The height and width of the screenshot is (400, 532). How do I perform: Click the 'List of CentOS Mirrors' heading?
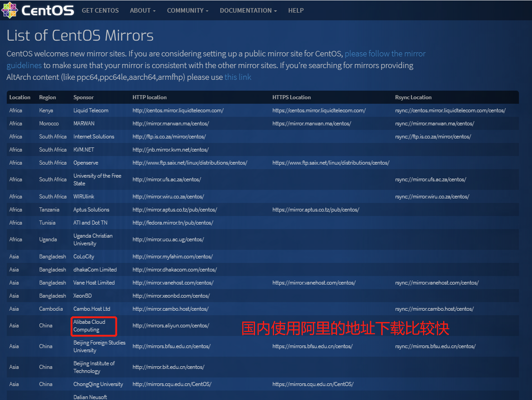coord(80,35)
